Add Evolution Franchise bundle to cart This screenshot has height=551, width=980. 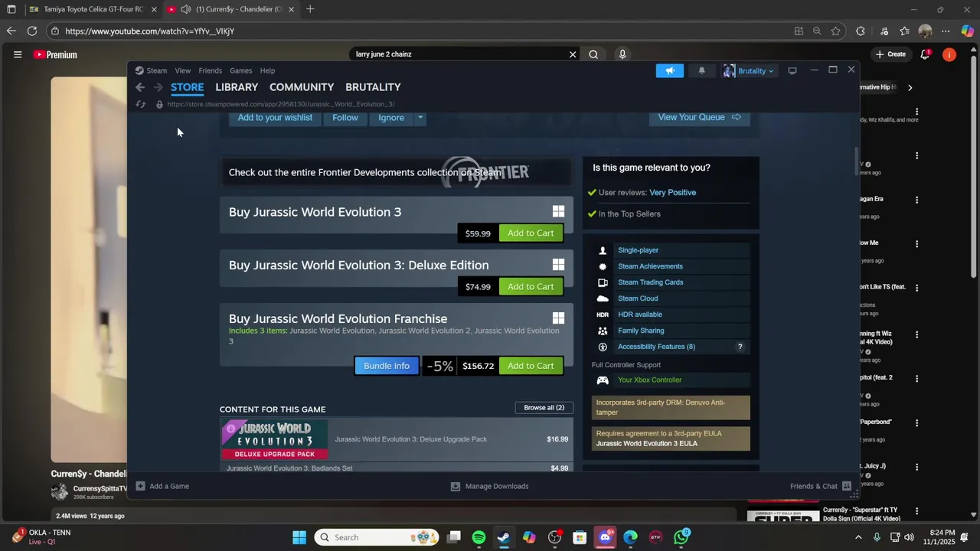531,366
